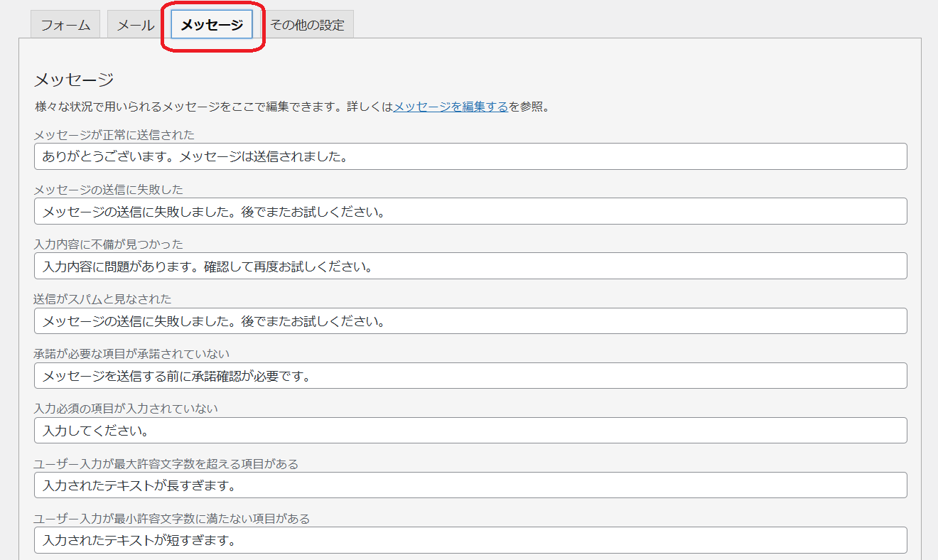Click the 入力必須の項目が入力されていない label
This screenshot has width=938, height=560.
[126, 408]
